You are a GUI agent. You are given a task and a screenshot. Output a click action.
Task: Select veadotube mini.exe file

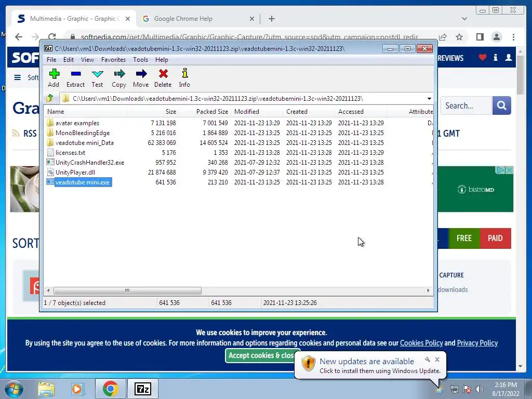click(83, 182)
